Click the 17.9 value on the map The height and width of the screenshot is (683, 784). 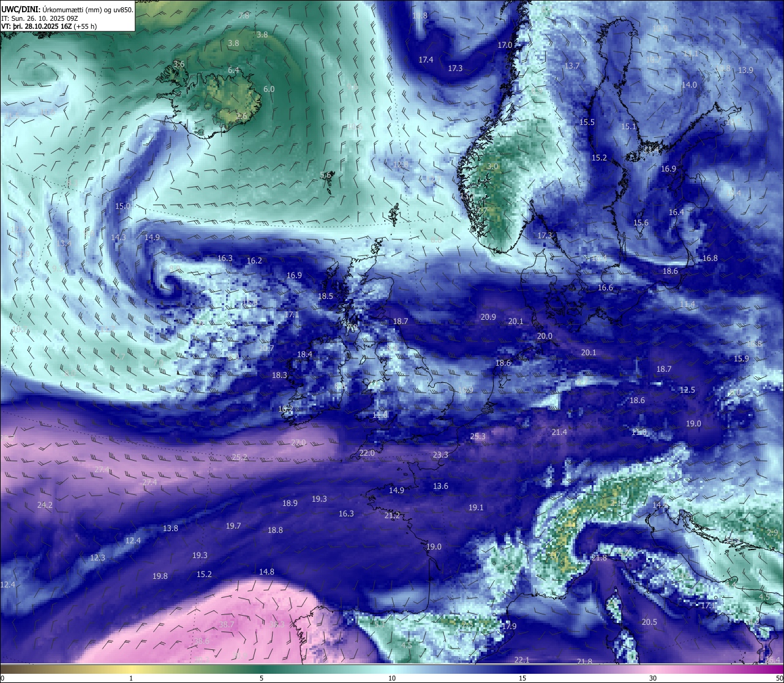[509, 626]
